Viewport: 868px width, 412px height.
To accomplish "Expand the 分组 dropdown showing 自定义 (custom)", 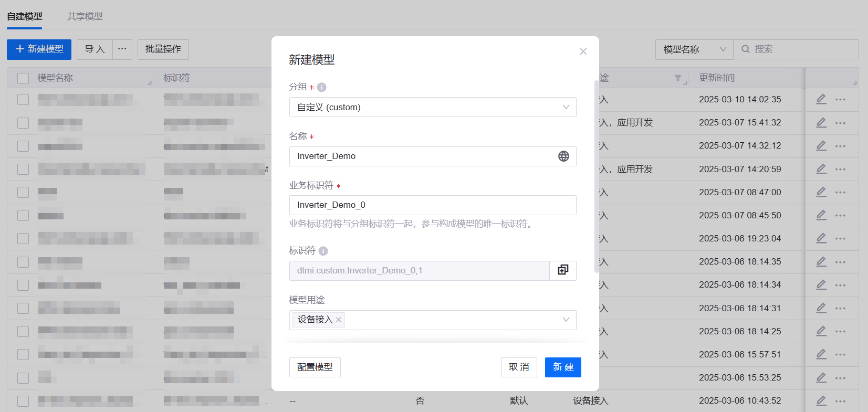I will (432, 107).
